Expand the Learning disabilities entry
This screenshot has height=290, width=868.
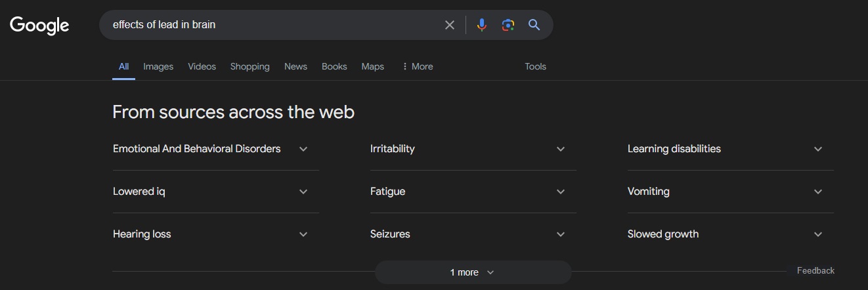pyautogui.click(x=730, y=149)
